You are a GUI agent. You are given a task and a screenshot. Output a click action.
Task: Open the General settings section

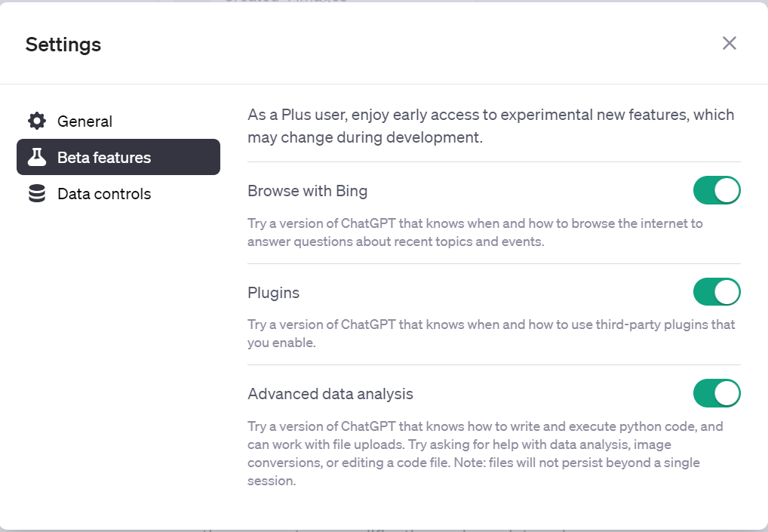point(84,121)
